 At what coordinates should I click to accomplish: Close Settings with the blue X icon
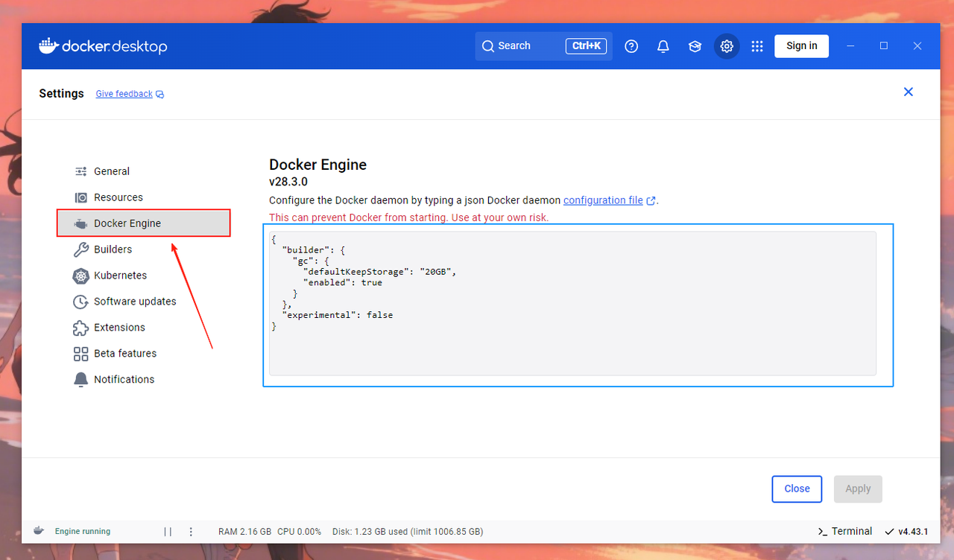[x=908, y=92]
